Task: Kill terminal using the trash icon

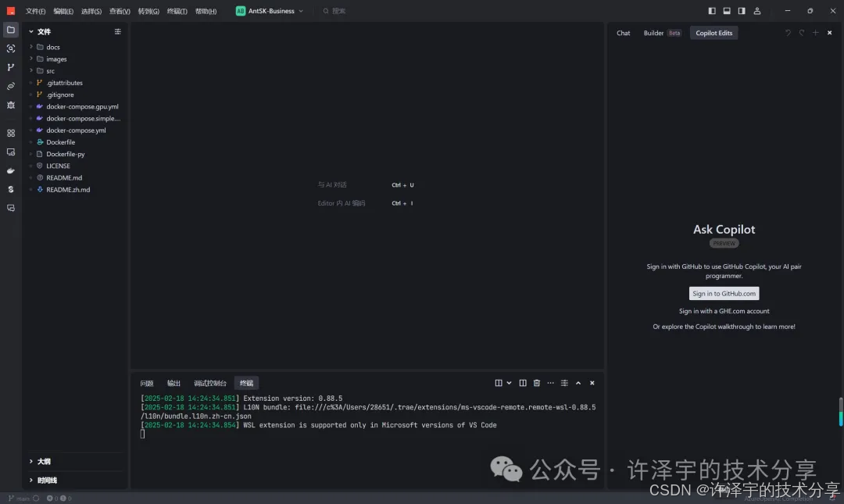Action: pyautogui.click(x=537, y=383)
